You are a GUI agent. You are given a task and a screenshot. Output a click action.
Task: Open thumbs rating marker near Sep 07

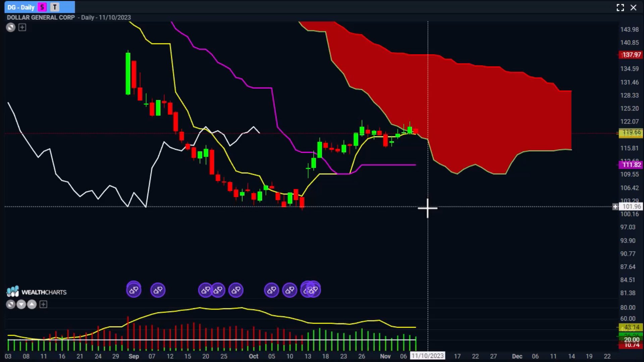pyautogui.click(x=158, y=290)
